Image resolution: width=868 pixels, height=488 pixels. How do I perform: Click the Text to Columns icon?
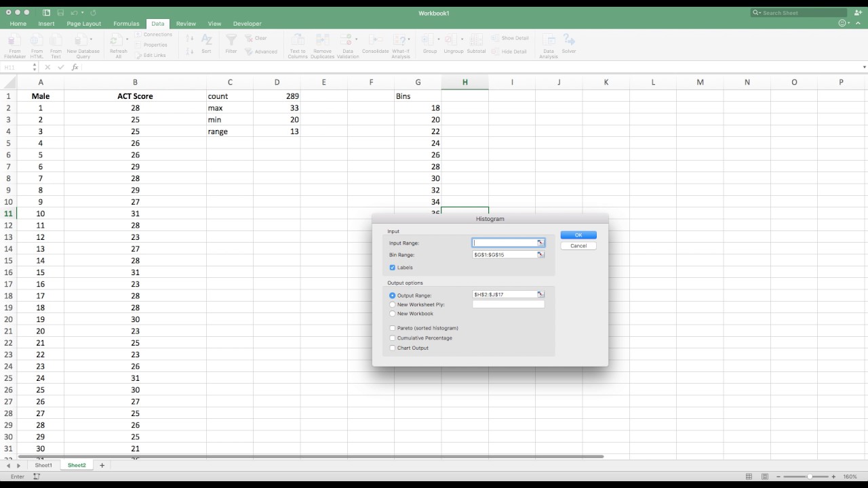[298, 41]
